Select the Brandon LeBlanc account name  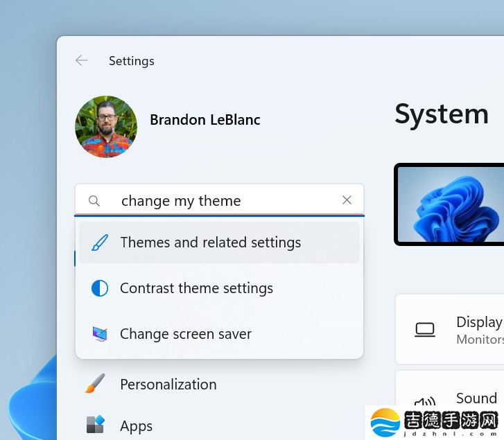(205, 120)
